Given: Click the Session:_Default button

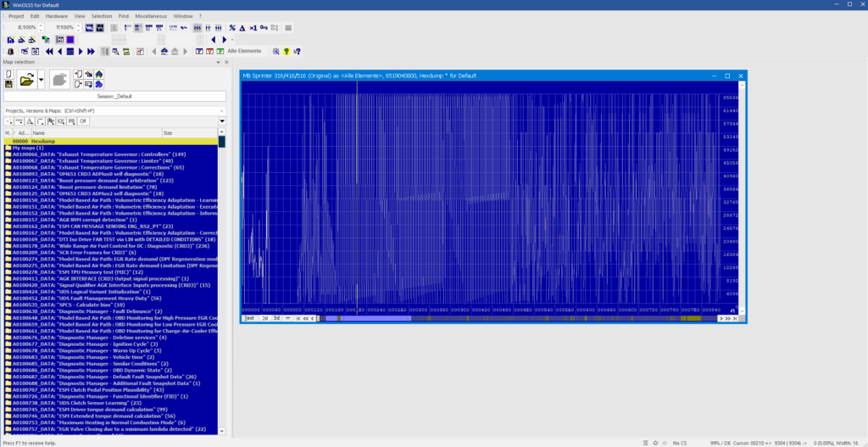Looking at the screenshot, I should (114, 97).
